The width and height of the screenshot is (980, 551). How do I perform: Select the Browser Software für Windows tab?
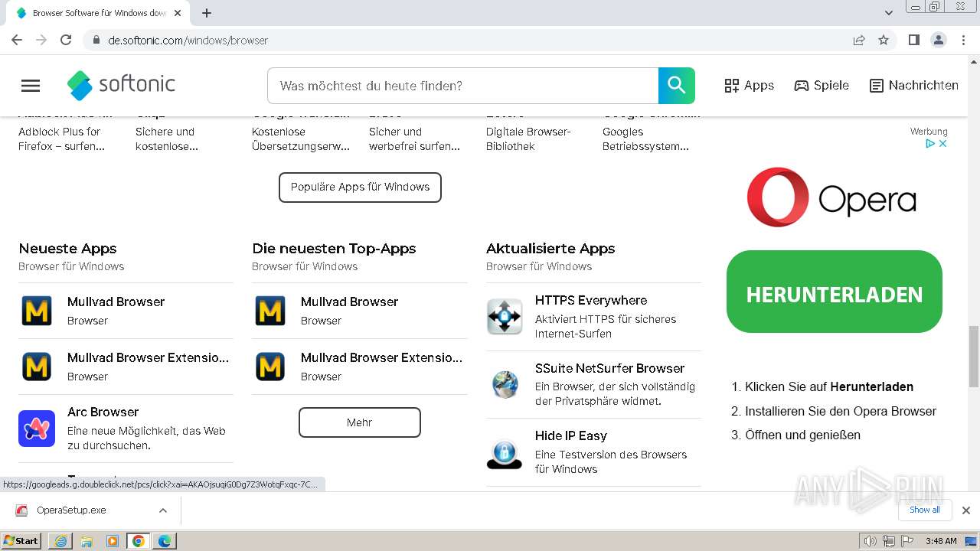98,13
